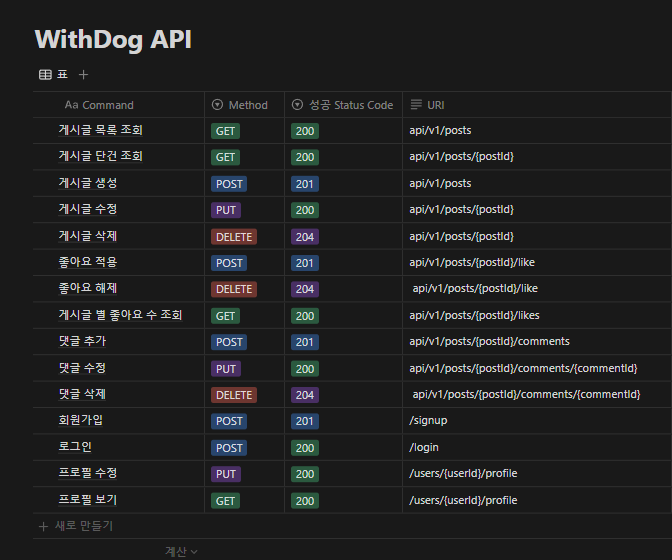Click URI cell of 댓글 수정 row

tap(537, 368)
